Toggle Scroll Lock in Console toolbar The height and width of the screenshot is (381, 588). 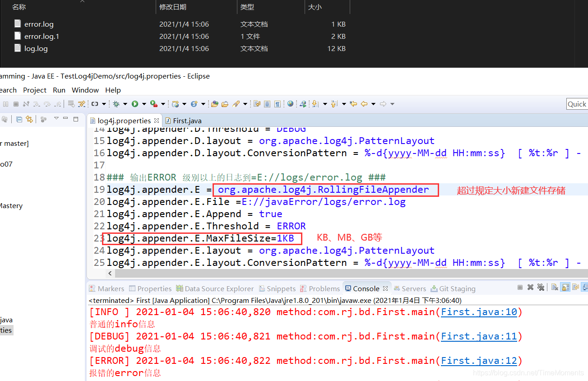click(565, 287)
